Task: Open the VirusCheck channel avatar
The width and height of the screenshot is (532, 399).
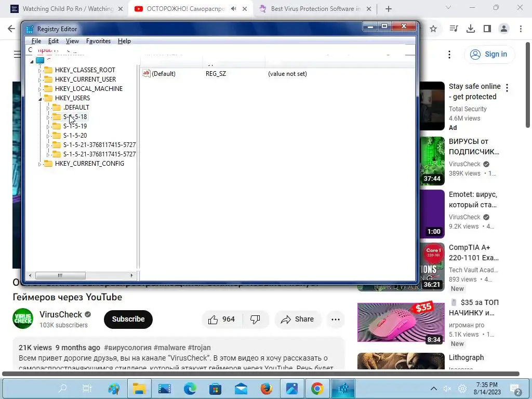Action: tap(23, 318)
